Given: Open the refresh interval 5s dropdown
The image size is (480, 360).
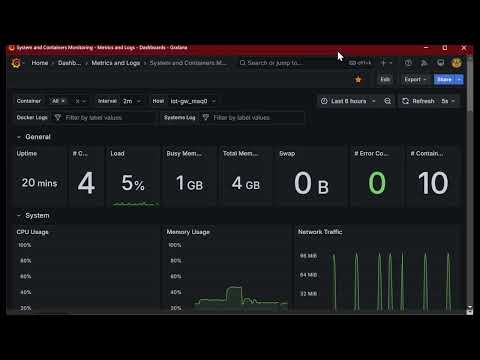Looking at the screenshot, I should pos(448,101).
